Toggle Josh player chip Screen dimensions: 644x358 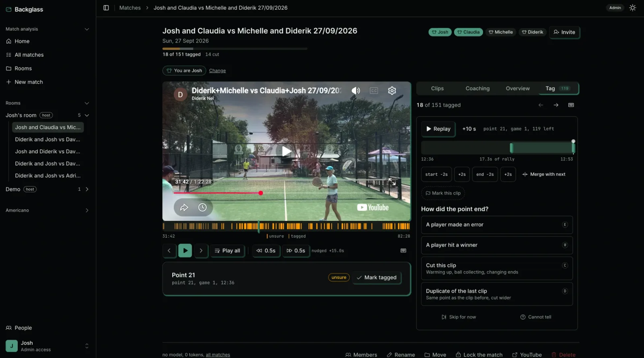(x=440, y=32)
